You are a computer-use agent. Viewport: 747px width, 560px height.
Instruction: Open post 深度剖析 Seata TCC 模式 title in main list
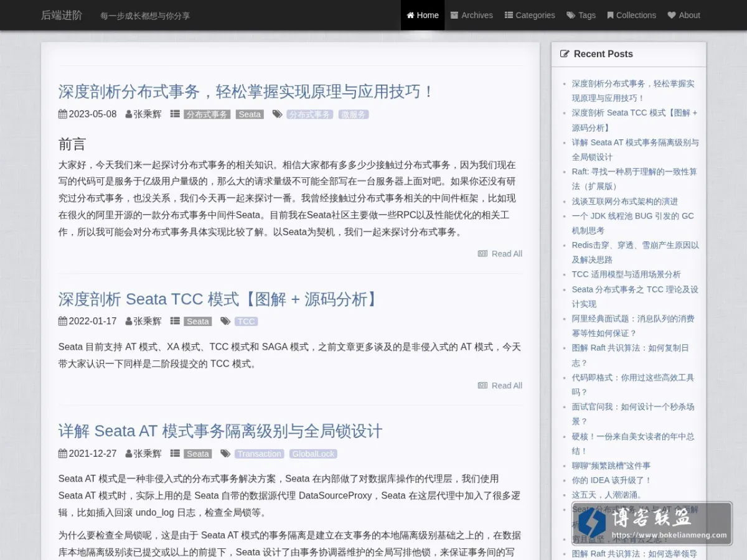pyautogui.click(x=219, y=299)
